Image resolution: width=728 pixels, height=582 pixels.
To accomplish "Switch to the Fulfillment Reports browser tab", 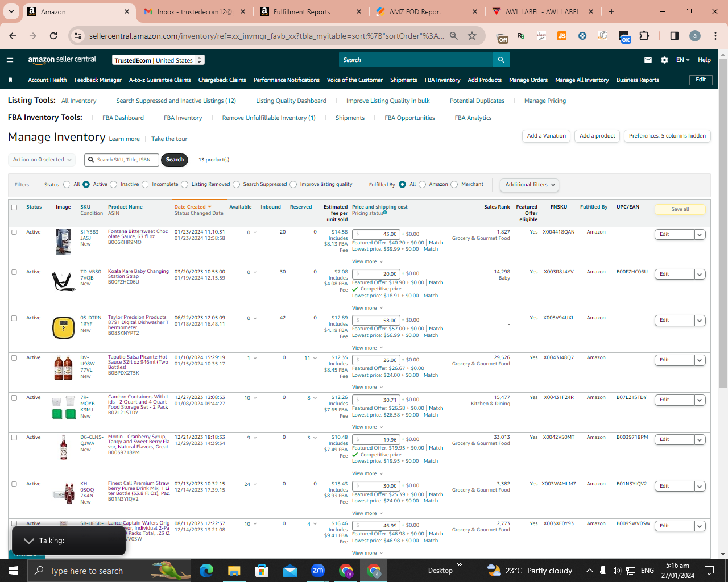I will [310, 11].
